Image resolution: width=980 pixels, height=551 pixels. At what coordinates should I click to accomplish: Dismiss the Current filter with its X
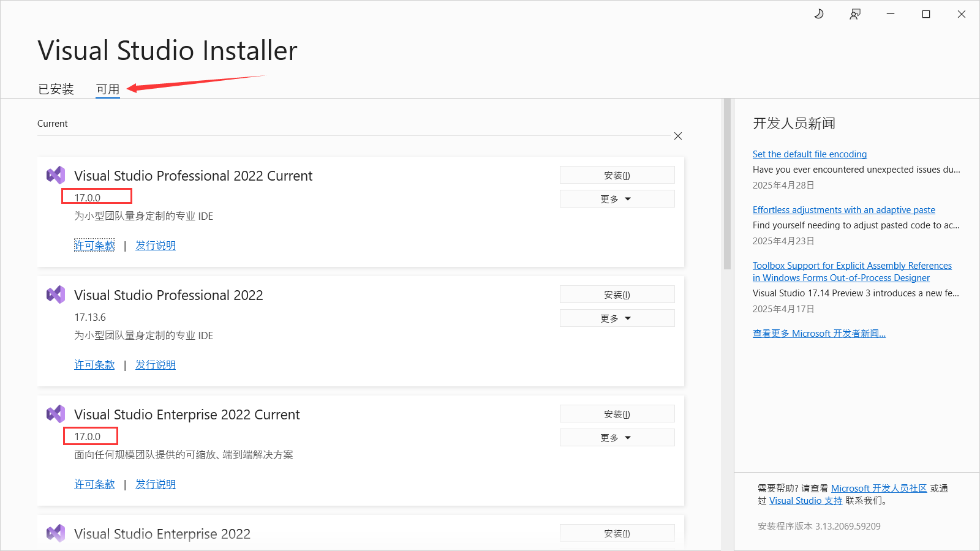click(x=678, y=136)
